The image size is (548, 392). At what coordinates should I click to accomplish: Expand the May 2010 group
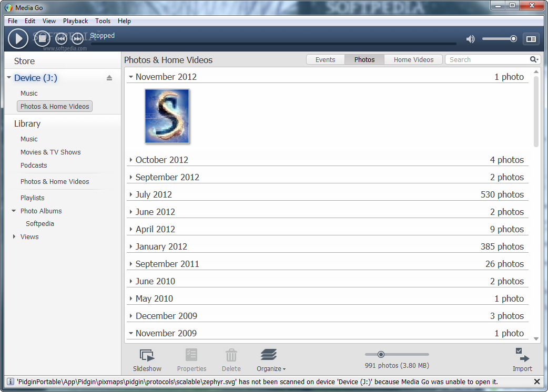tap(131, 298)
